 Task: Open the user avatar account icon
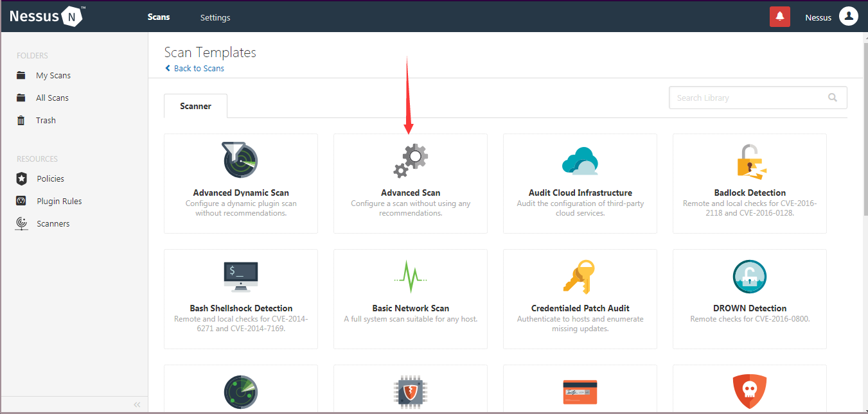click(x=849, y=17)
